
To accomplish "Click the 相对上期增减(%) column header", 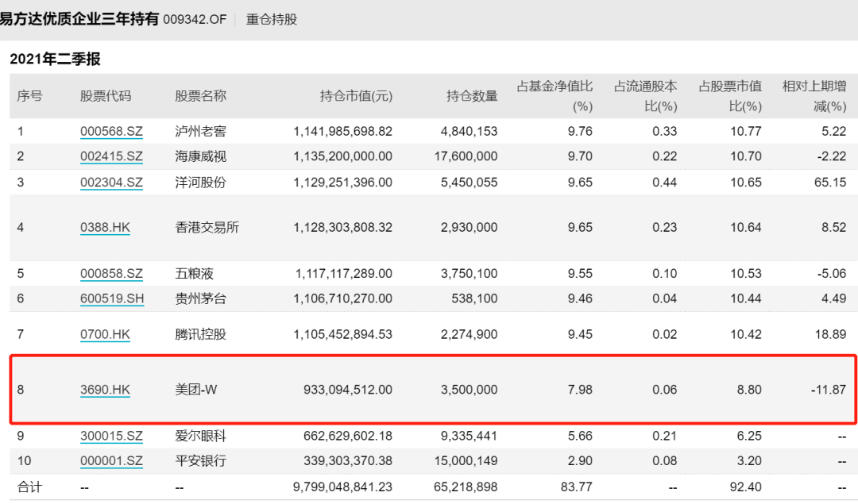I will (815, 96).
